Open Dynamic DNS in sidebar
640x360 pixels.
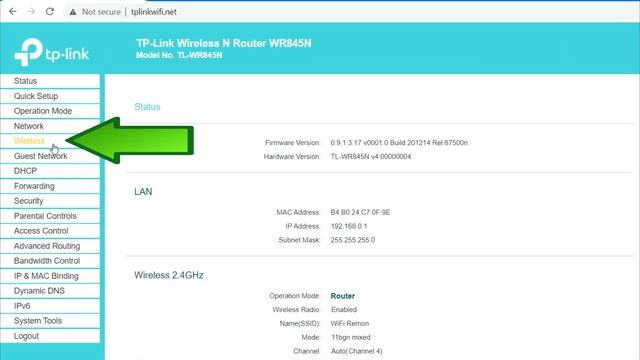(50, 291)
